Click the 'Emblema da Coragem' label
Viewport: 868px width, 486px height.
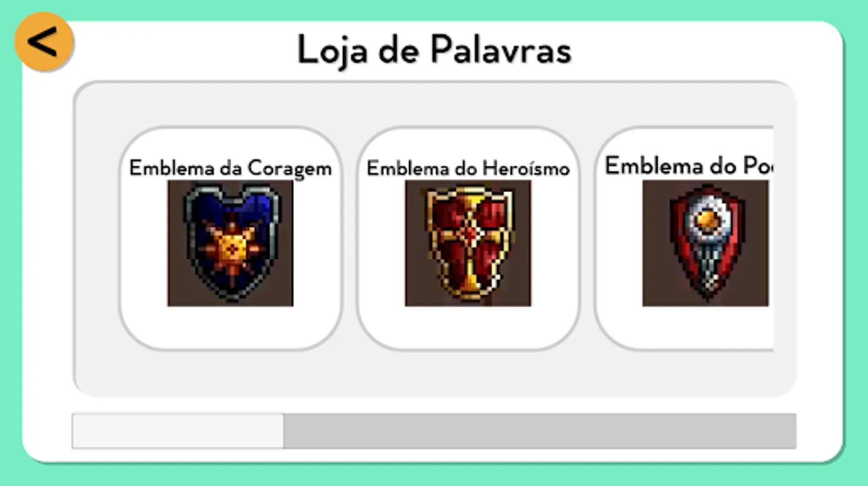tap(230, 168)
